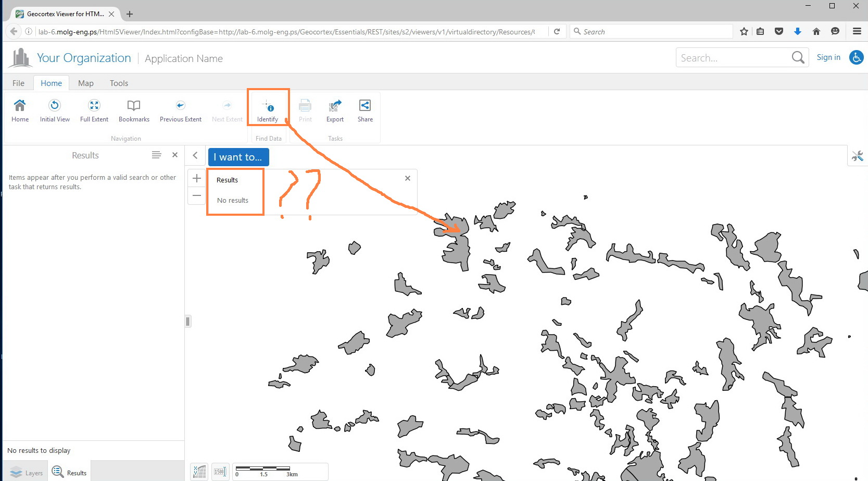Click the 'Application Name' title text
The image size is (868, 481).
click(184, 58)
